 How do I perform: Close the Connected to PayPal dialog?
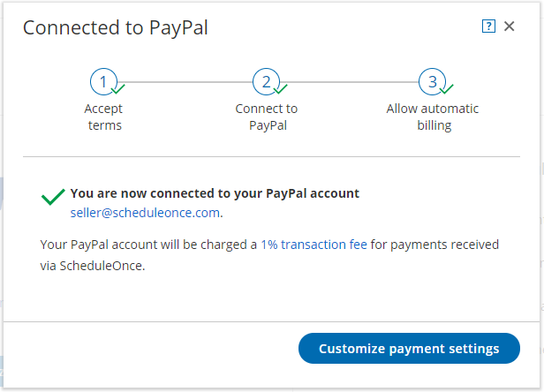click(x=509, y=26)
